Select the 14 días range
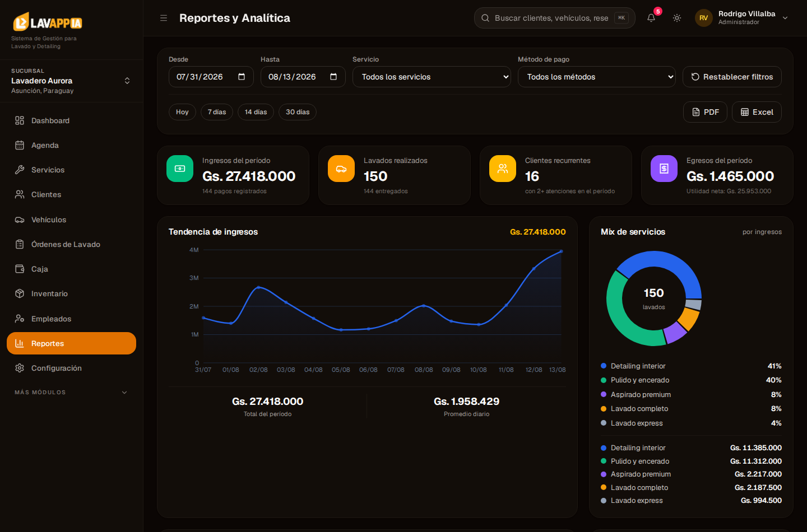This screenshot has height=532, width=807. pyautogui.click(x=256, y=112)
